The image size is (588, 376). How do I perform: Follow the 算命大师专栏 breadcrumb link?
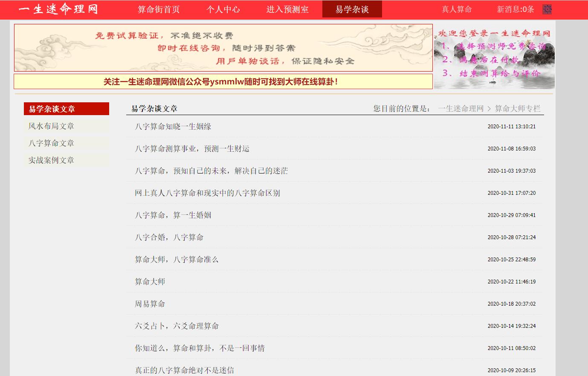point(518,108)
